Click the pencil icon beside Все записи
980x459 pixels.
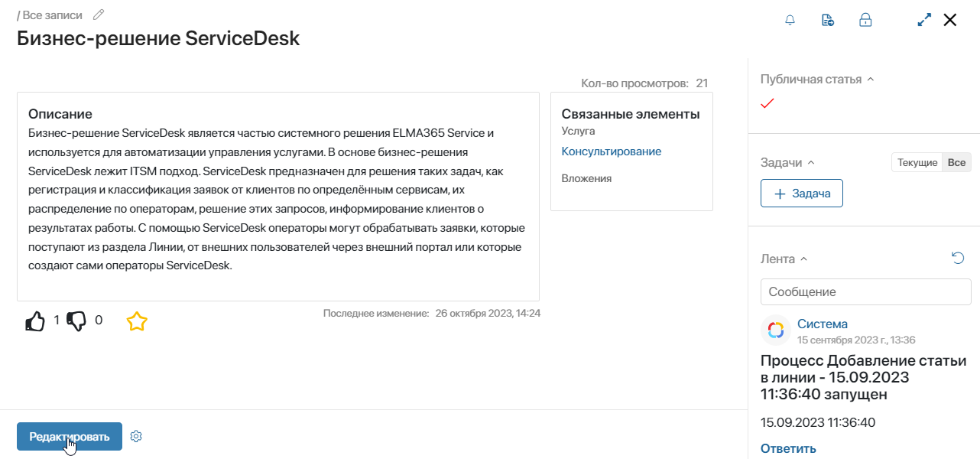pyautogui.click(x=98, y=15)
